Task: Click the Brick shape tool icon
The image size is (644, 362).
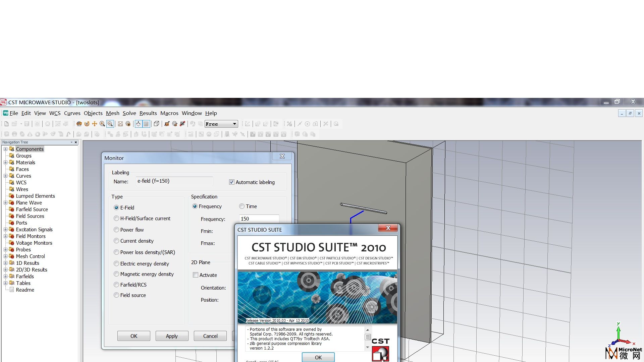Action: pyautogui.click(x=6, y=134)
